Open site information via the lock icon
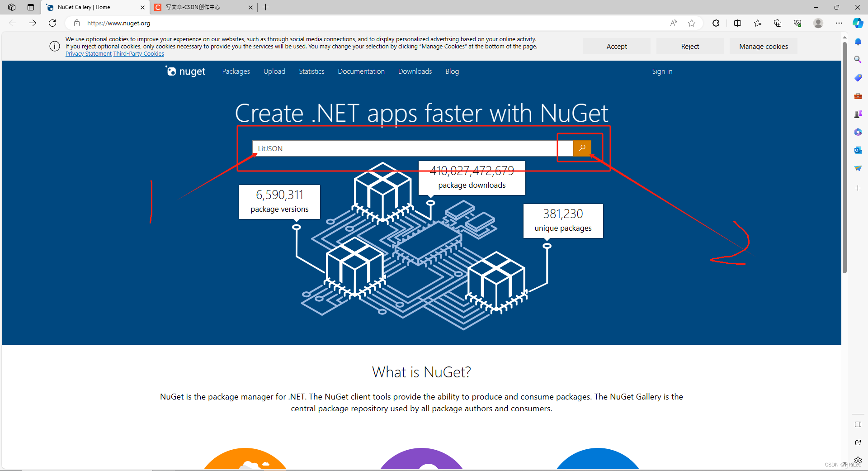This screenshot has width=868, height=471. pyautogui.click(x=77, y=23)
